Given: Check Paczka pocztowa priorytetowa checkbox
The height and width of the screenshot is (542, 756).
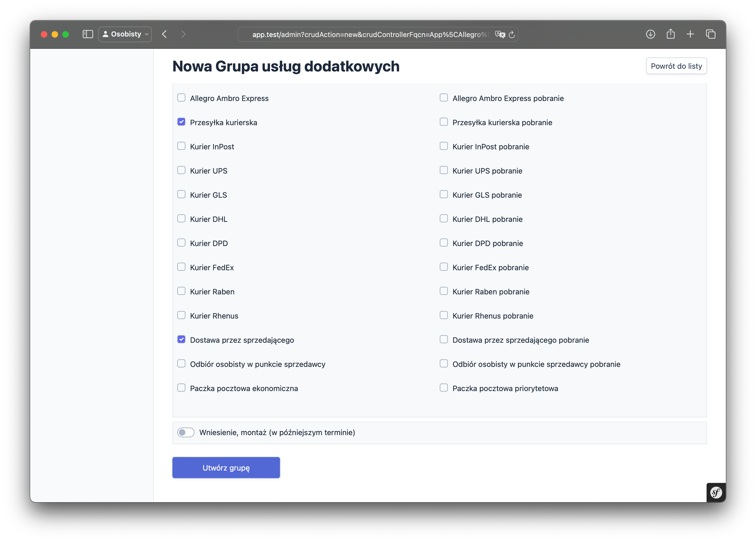Looking at the screenshot, I should (x=444, y=388).
